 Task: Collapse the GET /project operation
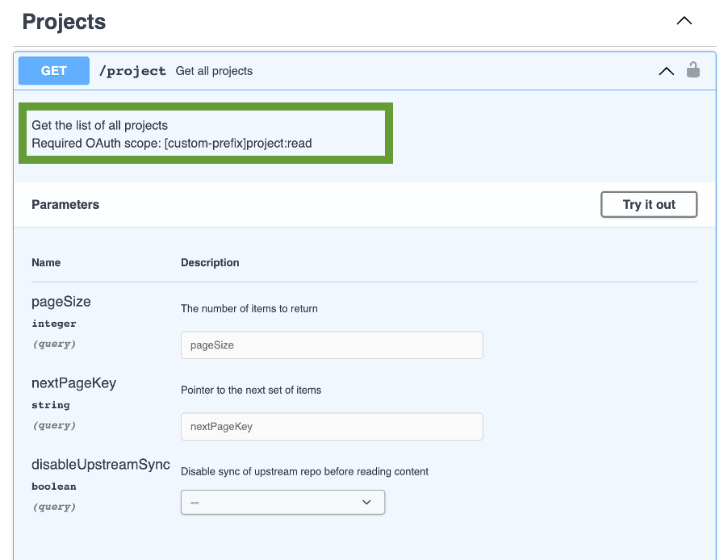click(x=666, y=71)
